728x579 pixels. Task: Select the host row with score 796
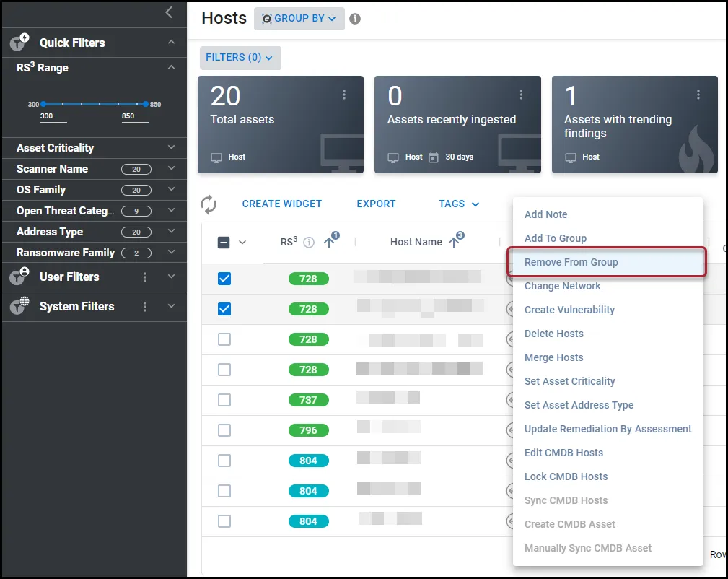coord(224,430)
